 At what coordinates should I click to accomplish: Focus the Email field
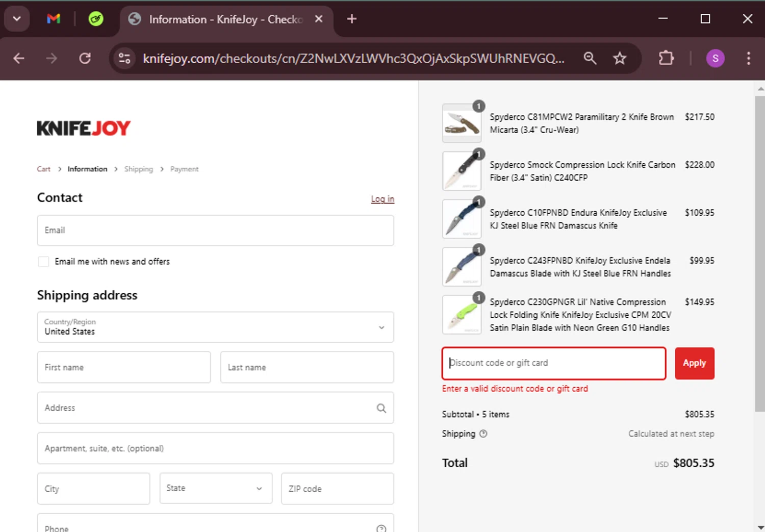[215, 231]
